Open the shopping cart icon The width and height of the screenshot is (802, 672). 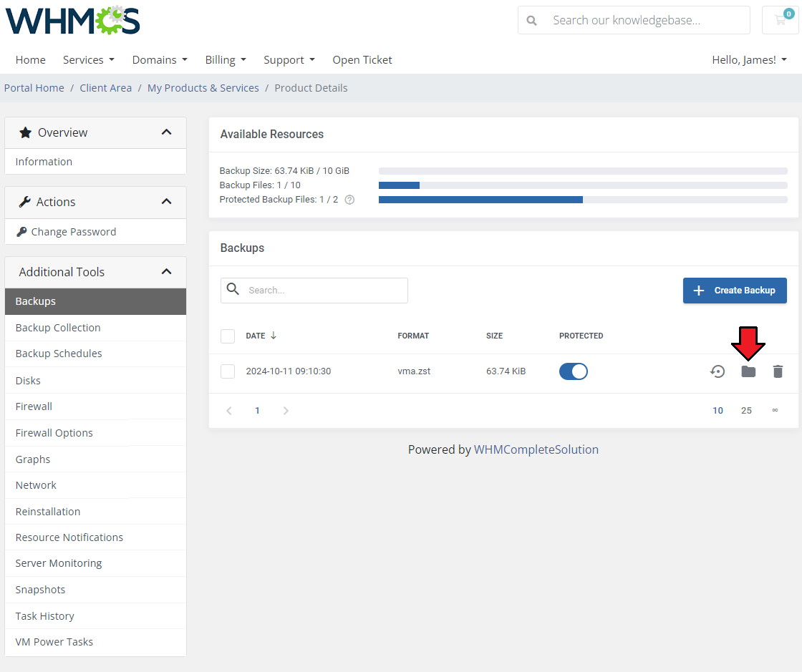point(780,20)
